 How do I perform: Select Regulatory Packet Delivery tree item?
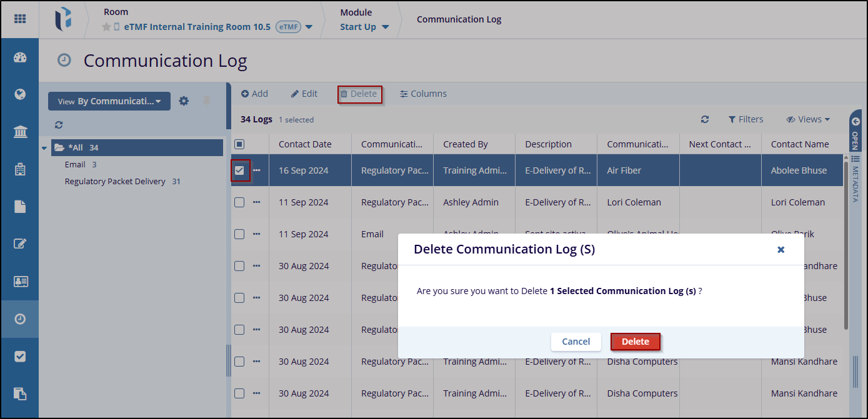coord(115,182)
